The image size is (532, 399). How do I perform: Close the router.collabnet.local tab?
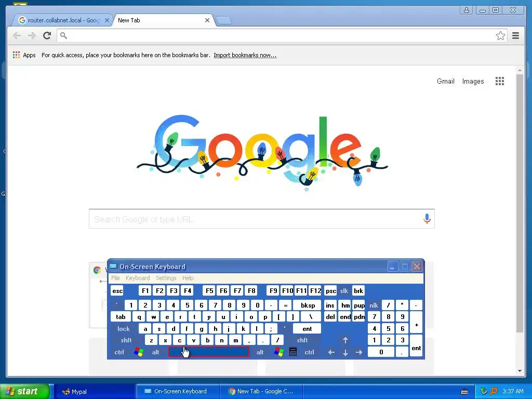pos(107,20)
